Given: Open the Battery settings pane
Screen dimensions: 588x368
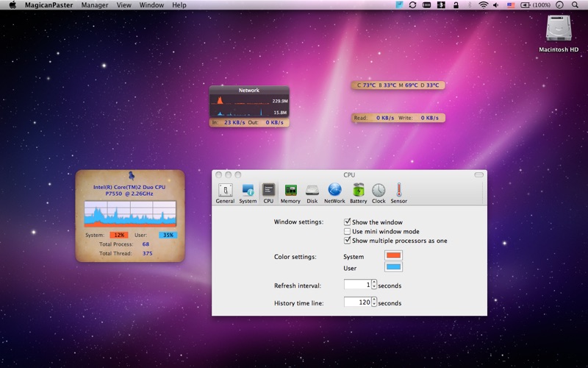Looking at the screenshot, I should coord(358,193).
